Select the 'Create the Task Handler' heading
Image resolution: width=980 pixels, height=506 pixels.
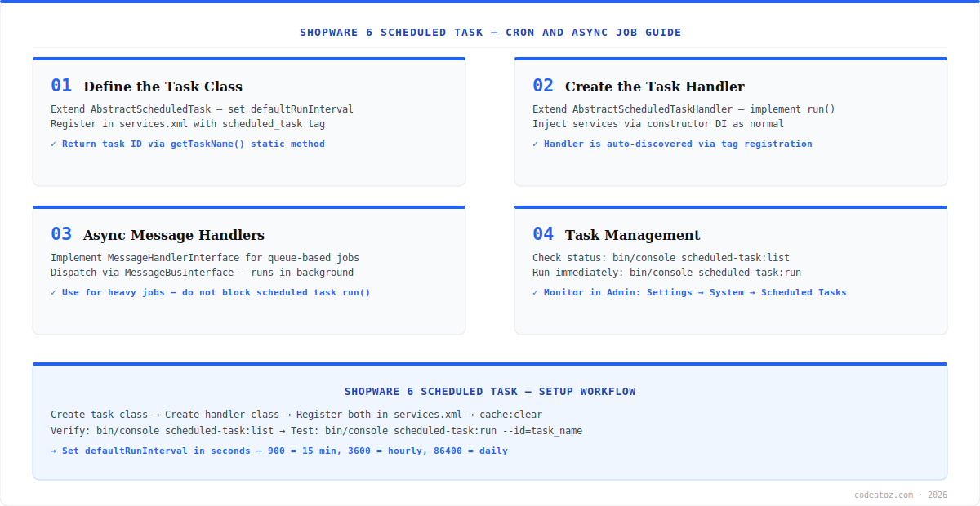655,87
